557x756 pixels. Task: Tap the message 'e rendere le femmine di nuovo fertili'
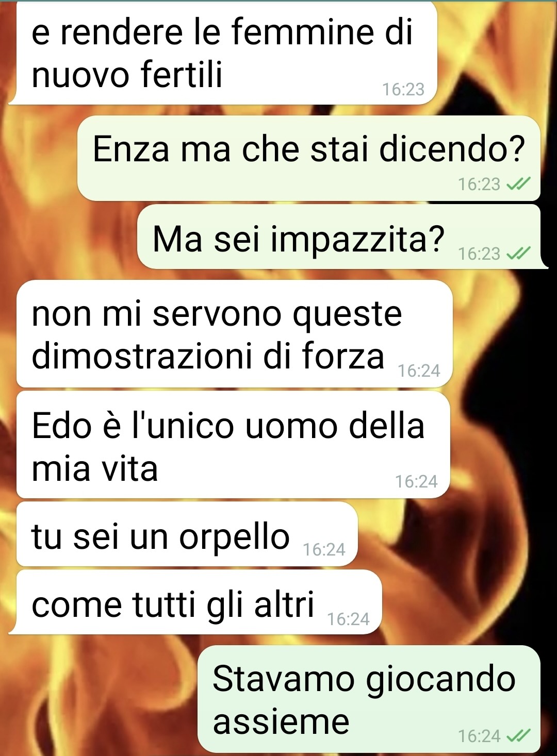pyautogui.click(x=223, y=53)
